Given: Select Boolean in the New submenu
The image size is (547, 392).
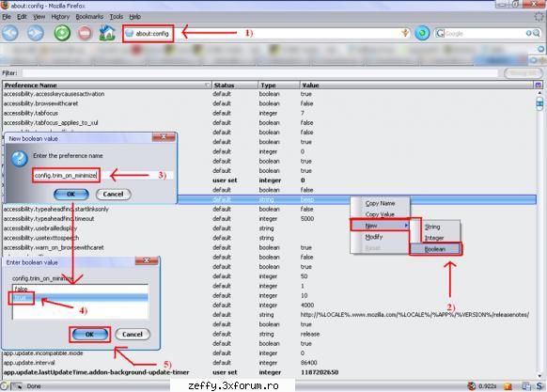Looking at the screenshot, I should pos(435,249).
